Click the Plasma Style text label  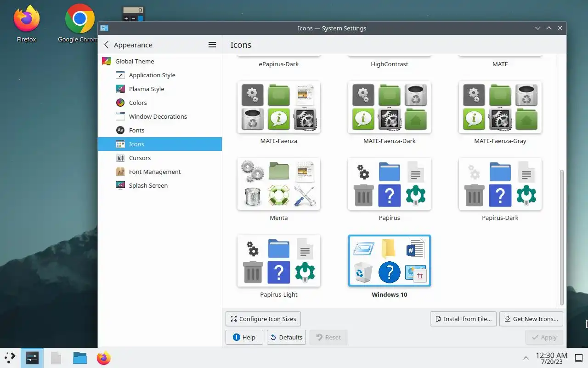click(x=147, y=89)
